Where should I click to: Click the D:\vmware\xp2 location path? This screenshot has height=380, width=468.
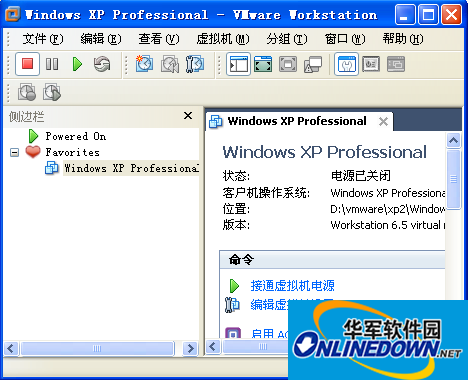[388, 209]
